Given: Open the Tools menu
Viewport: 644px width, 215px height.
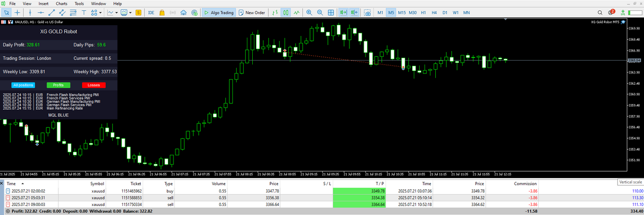Looking at the screenshot, I should [x=79, y=4].
